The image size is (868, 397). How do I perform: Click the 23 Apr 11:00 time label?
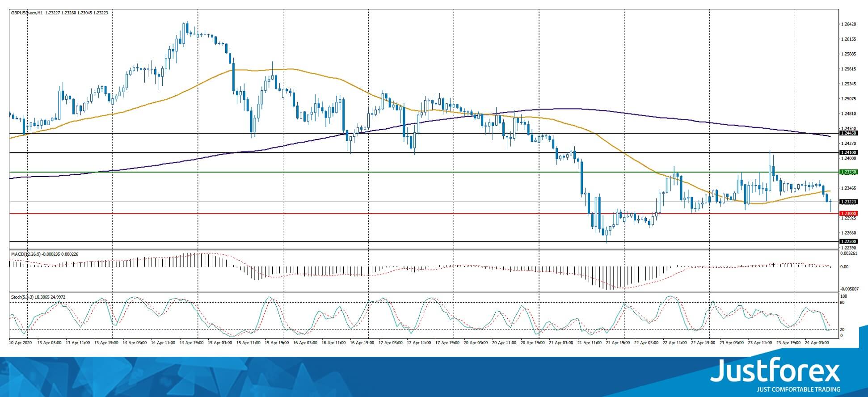click(x=760, y=342)
